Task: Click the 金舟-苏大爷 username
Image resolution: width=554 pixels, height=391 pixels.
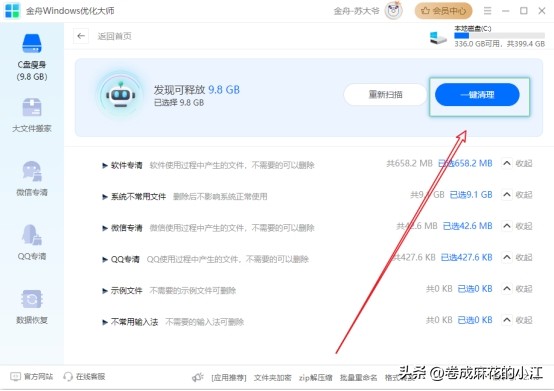Action: [x=356, y=11]
